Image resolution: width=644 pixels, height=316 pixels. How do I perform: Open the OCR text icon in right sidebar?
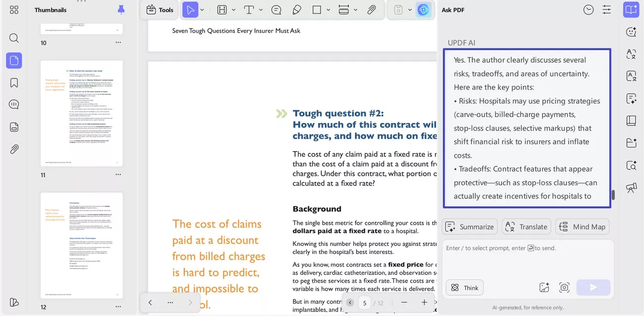(631, 76)
